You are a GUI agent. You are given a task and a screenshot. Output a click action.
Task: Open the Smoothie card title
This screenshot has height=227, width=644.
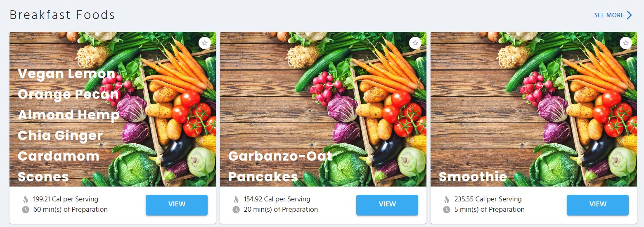(473, 177)
